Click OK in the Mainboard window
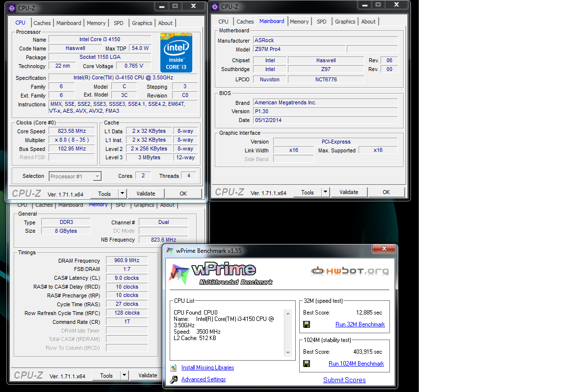565x392 pixels. point(386,192)
